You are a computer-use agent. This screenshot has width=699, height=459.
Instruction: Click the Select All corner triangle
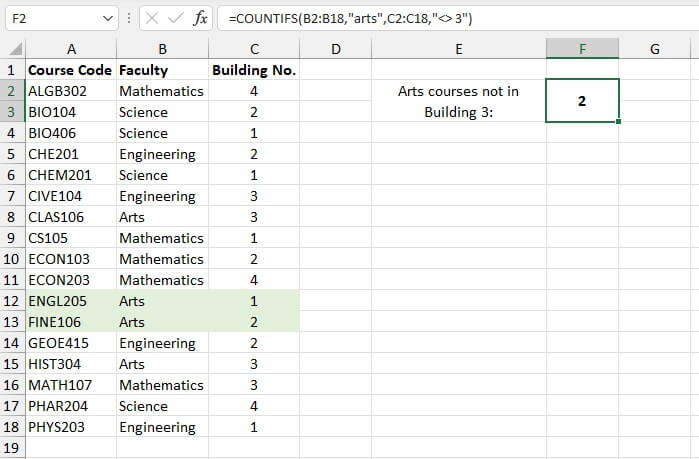tap(14, 50)
